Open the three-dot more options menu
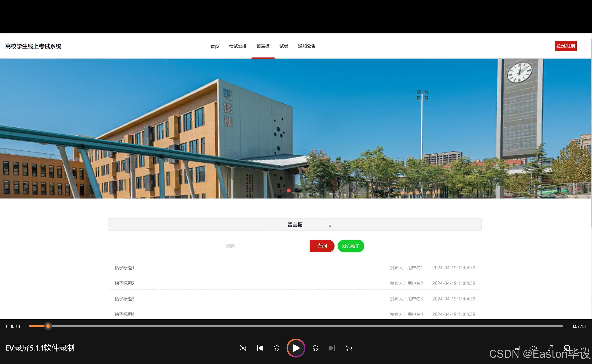The height and width of the screenshot is (364, 592). 583,348
